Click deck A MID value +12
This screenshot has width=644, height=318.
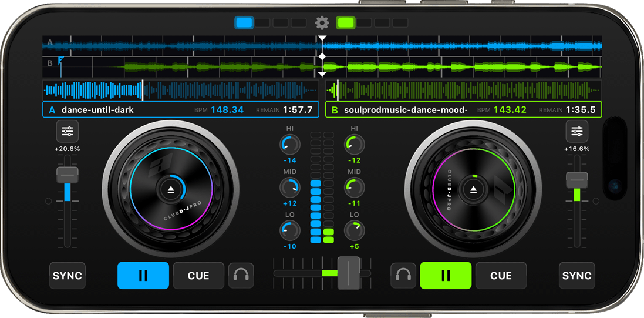(x=290, y=203)
